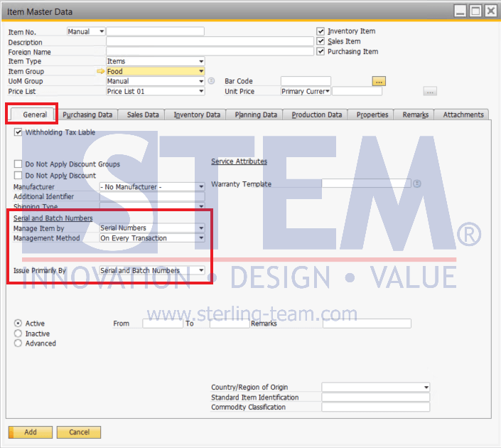Screen dimensions: 501x448
Task: Maximize the Item Master Data window
Action: click(475, 11)
